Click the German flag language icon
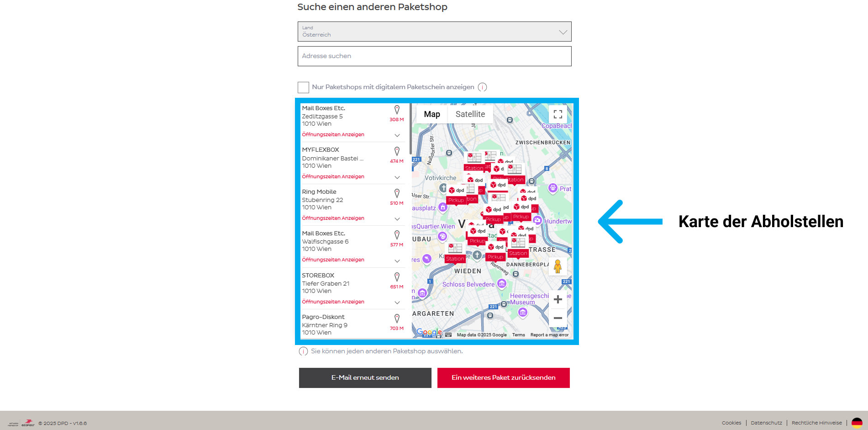 857,423
